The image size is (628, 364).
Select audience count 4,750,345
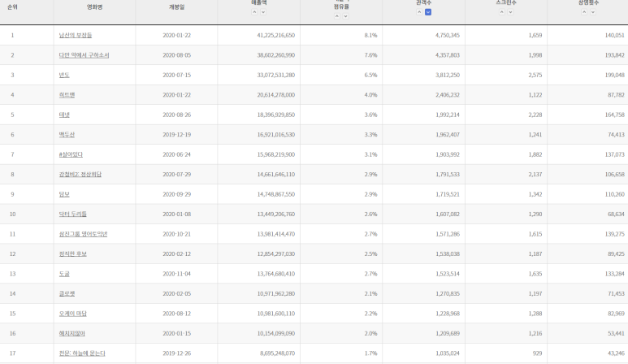(448, 35)
